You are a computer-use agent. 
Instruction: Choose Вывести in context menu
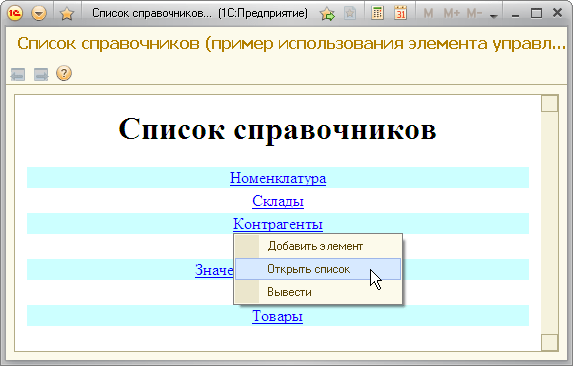click(x=318, y=292)
